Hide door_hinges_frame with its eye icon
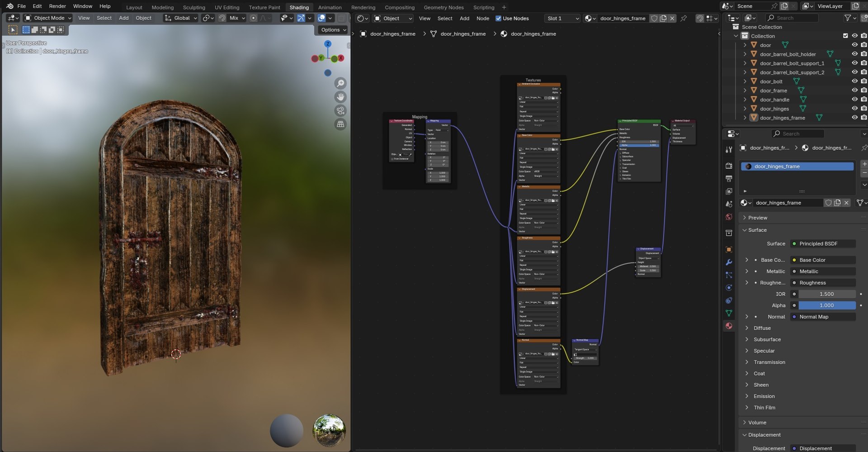 pyautogui.click(x=854, y=117)
